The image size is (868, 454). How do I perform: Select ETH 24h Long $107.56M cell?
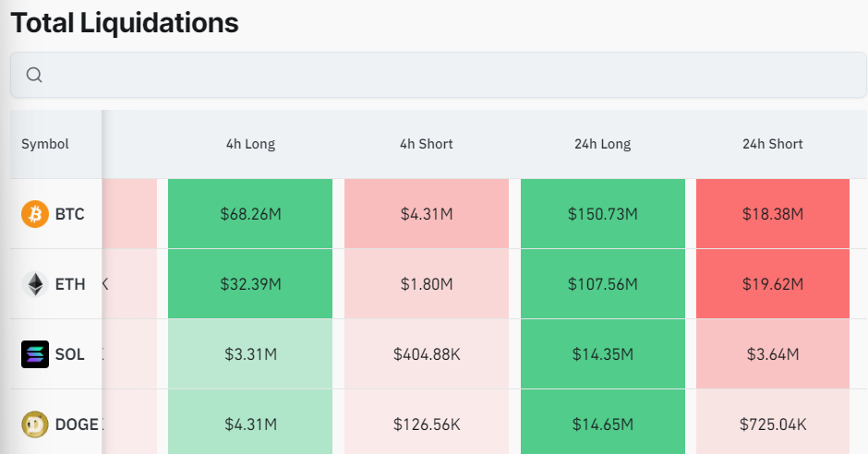(x=602, y=284)
